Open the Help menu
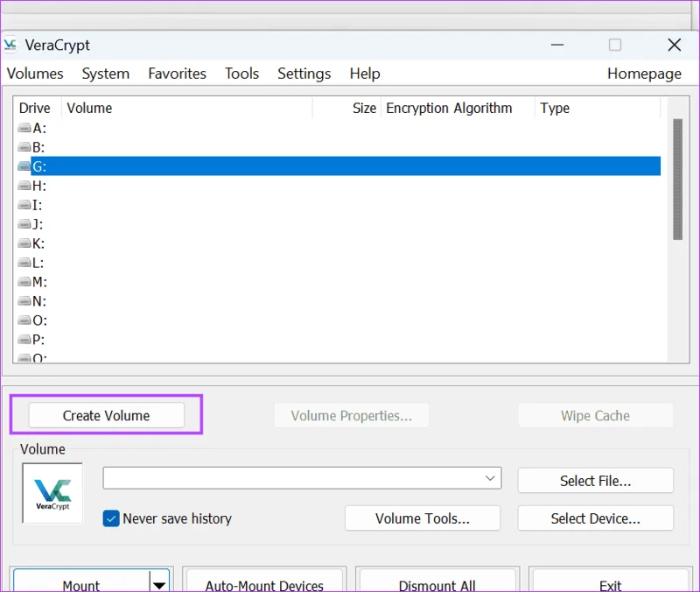Viewport: 700px width, 592px height. 365,74
